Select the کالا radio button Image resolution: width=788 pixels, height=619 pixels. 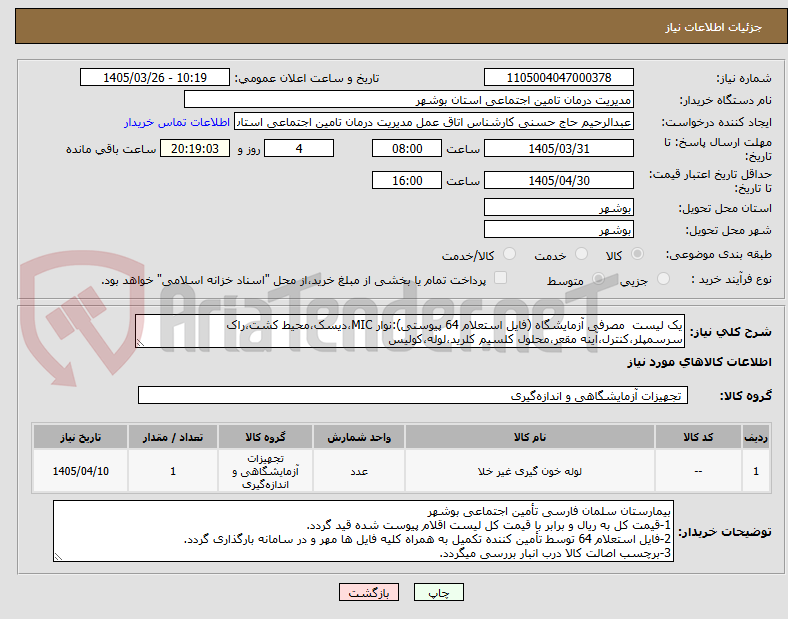(x=637, y=254)
